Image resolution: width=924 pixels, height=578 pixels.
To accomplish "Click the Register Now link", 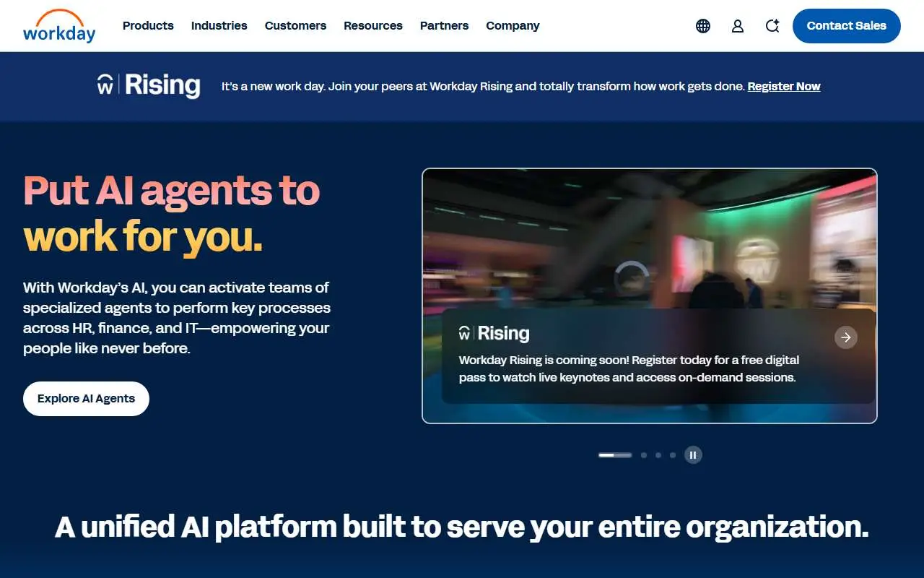I will click(784, 87).
